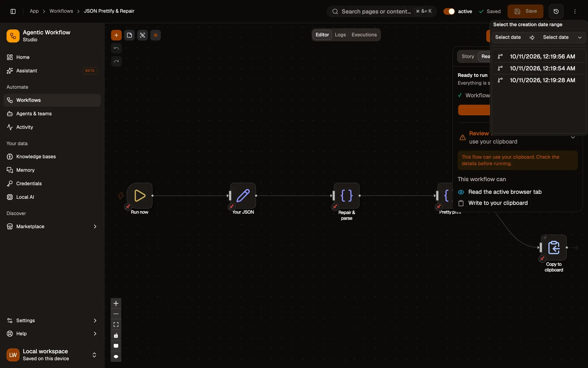Select the Repair & parse node
588x368 pixels.
347,195
